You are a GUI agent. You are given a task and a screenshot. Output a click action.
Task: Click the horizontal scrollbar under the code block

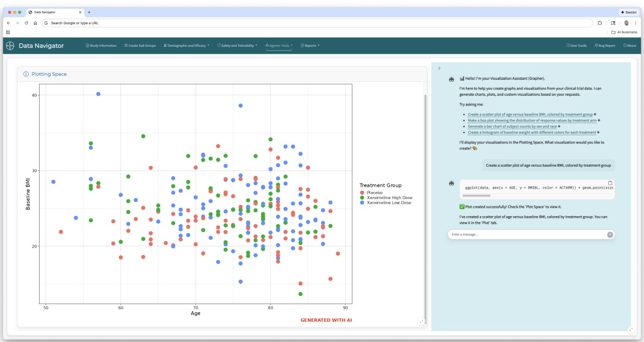[x=476, y=195]
